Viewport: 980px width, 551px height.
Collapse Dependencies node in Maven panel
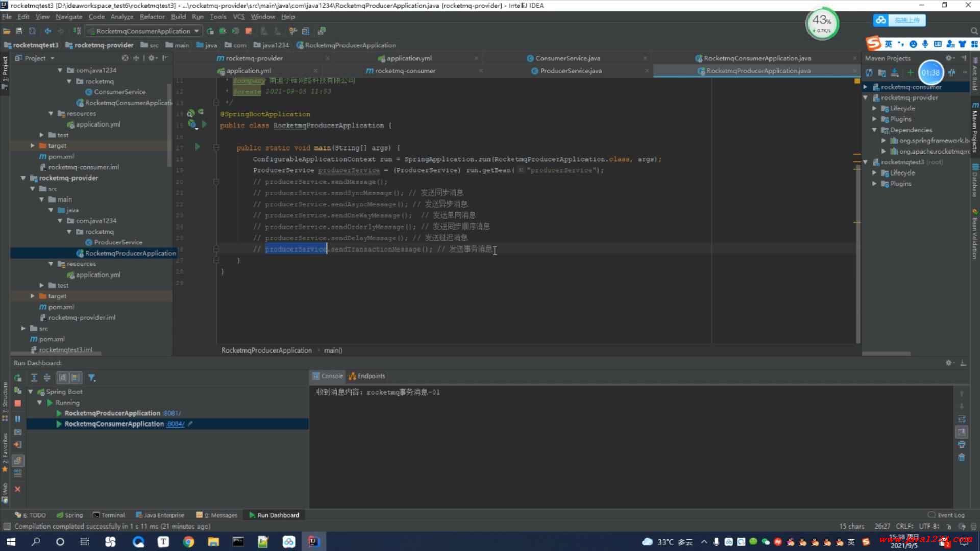coord(874,130)
